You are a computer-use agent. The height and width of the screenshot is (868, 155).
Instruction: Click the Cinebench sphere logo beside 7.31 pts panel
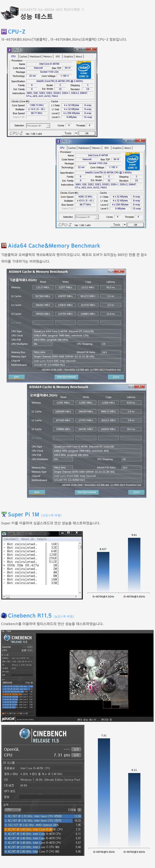coord(25,733)
